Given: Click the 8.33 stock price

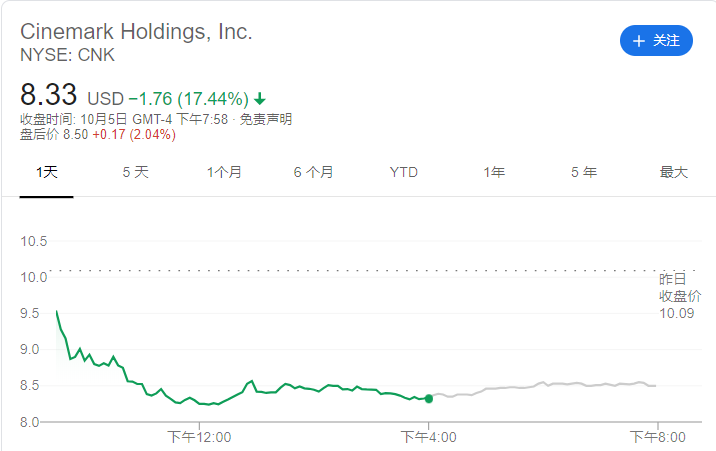Looking at the screenshot, I should pos(49,96).
